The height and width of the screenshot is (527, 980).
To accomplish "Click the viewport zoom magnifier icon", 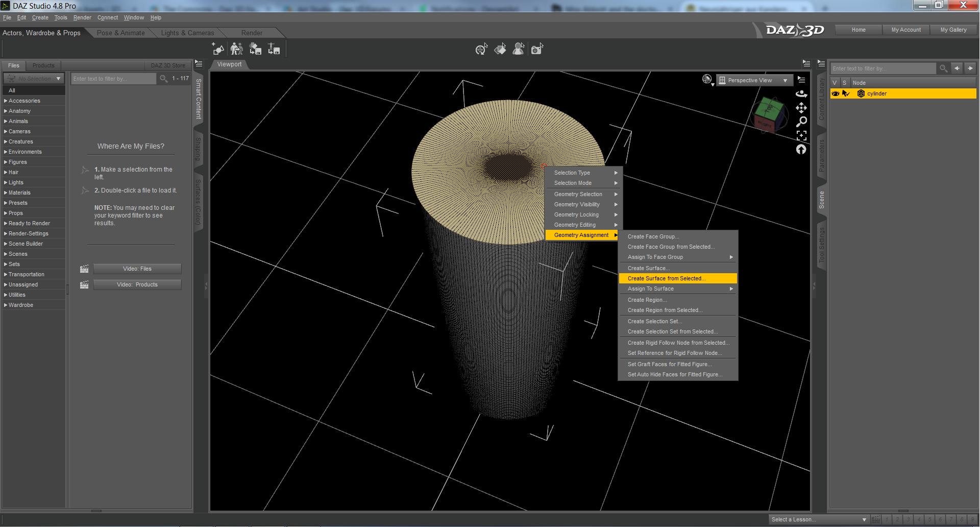I will [801, 122].
